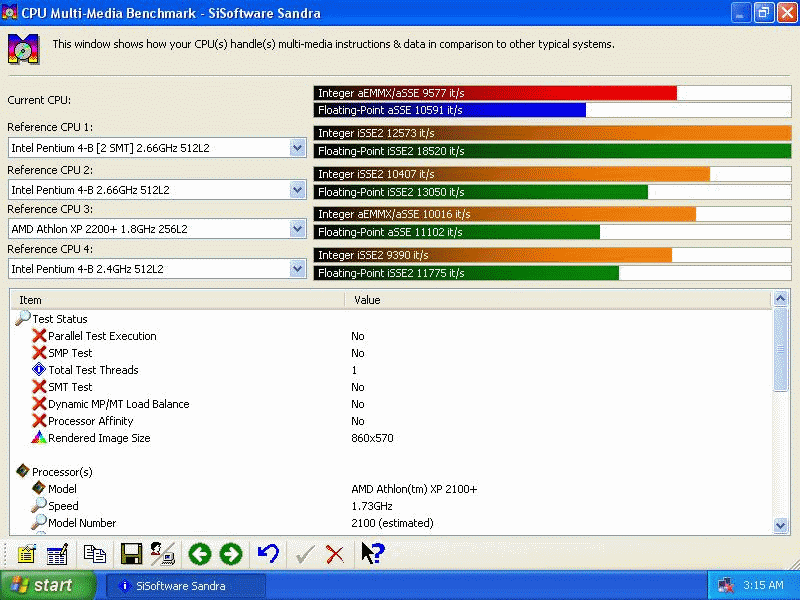The image size is (800, 600).
Task: Refresh the benchmark results
Action: point(268,553)
